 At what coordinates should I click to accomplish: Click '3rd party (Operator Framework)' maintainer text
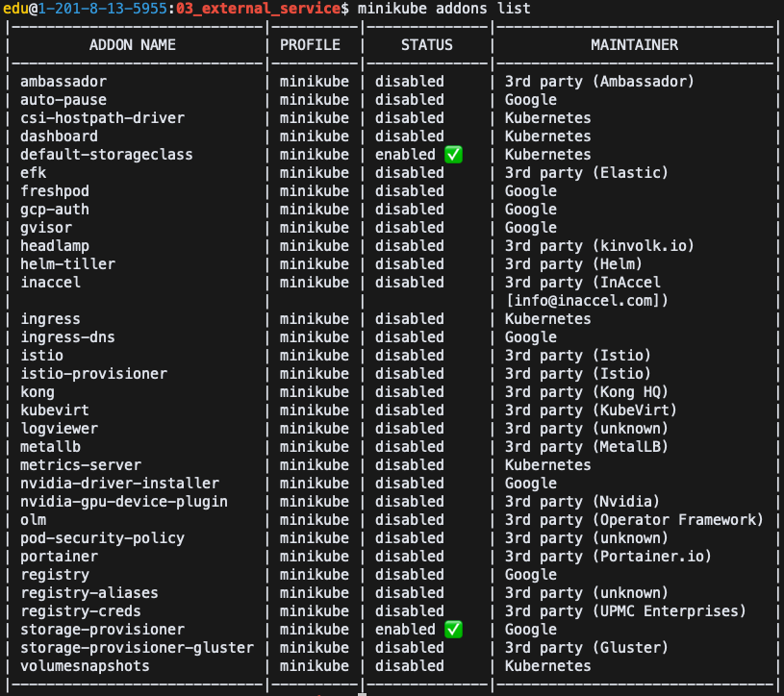click(634, 520)
